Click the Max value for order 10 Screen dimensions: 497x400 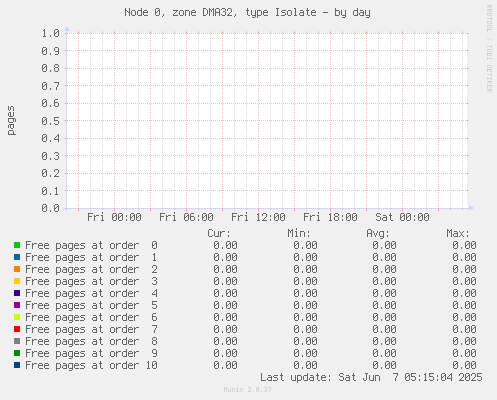pos(464,366)
